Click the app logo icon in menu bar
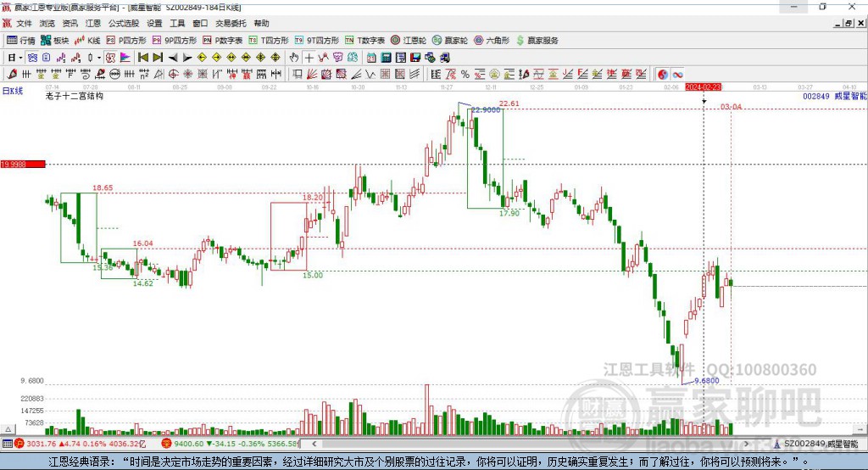The height and width of the screenshot is (470, 868). coord(7,23)
